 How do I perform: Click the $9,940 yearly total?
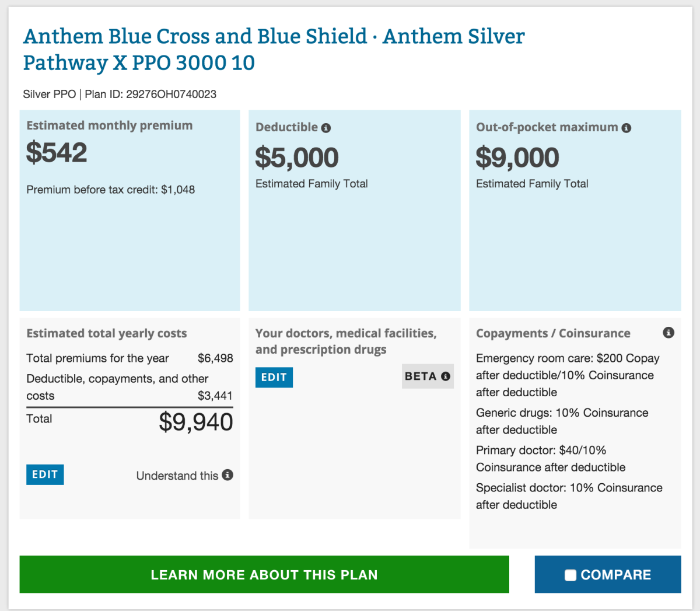[x=196, y=422]
